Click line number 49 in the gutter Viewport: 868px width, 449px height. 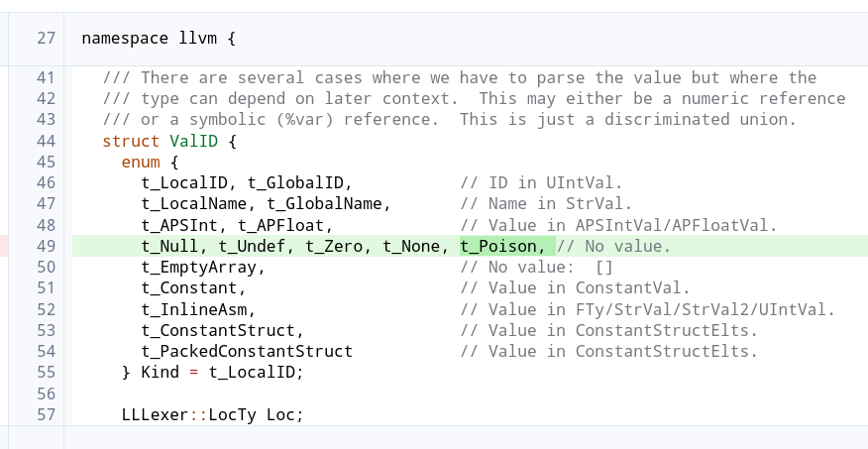(46, 246)
